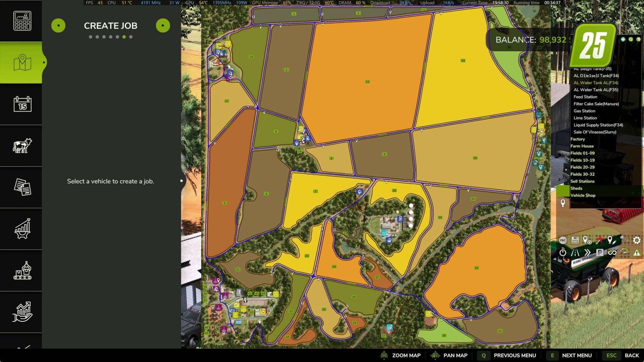Screen dimensions: 644x362
Task: Click the speed gauge icon
Action: pyautogui.click(x=624, y=251)
